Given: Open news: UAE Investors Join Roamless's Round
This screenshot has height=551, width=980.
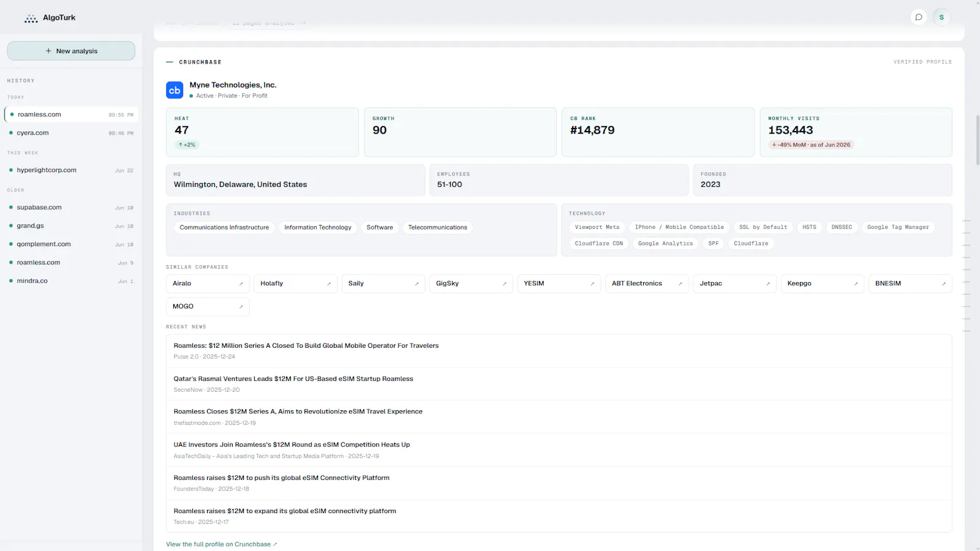Looking at the screenshot, I should 559,450.
